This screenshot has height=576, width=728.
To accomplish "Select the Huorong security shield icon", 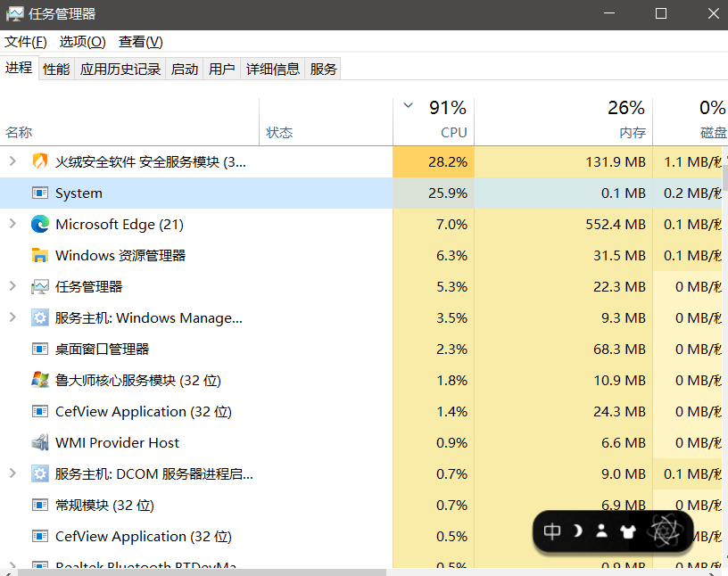I will coord(40,162).
